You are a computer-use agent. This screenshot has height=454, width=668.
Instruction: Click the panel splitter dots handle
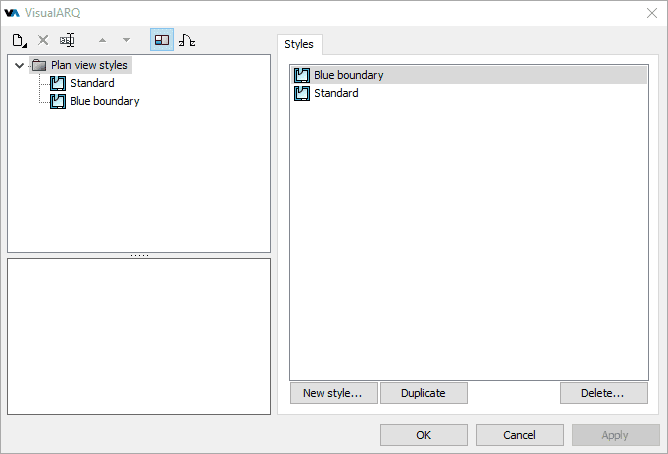139,256
